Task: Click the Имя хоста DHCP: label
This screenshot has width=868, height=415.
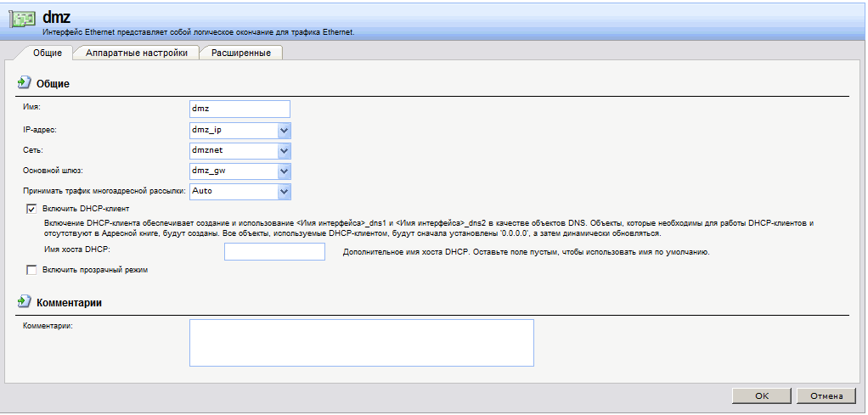Action: (77, 249)
